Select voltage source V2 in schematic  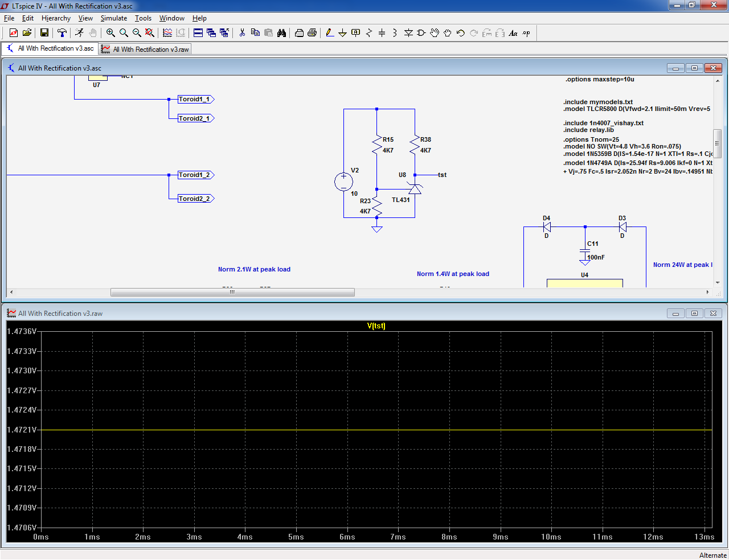pyautogui.click(x=343, y=182)
